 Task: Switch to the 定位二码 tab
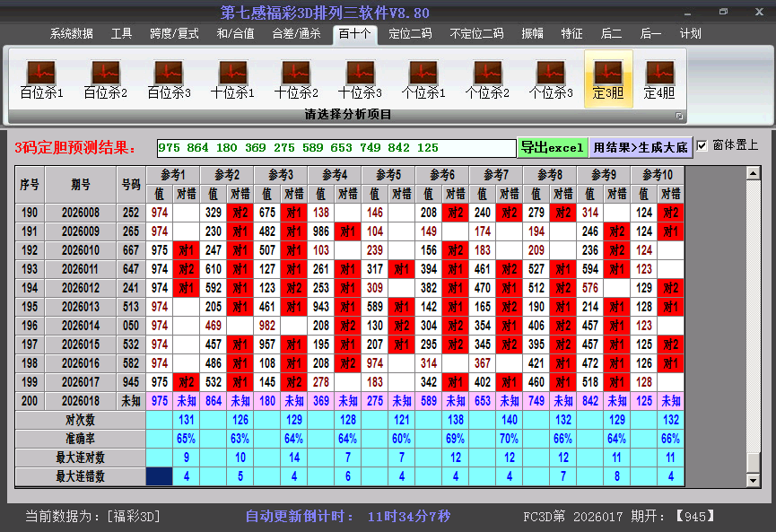(x=410, y=34)
